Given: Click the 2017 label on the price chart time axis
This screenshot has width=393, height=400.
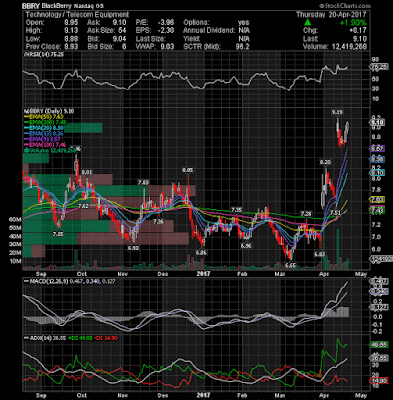Looking at the screenshot, I should point(203,274).
